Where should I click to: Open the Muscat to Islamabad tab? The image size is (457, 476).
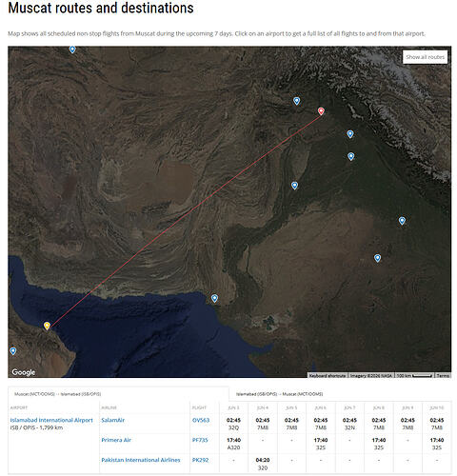[58, 394]
